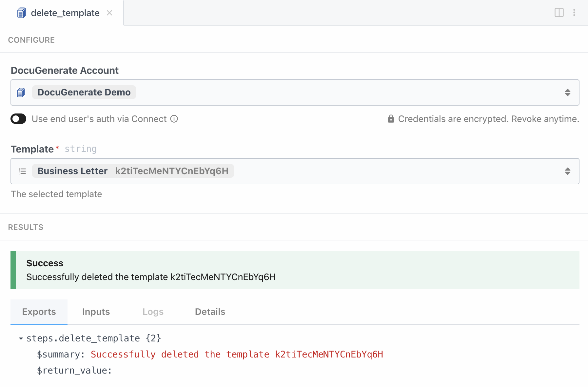
Task: Switch to the Exports tab
Action: (39, 312)
